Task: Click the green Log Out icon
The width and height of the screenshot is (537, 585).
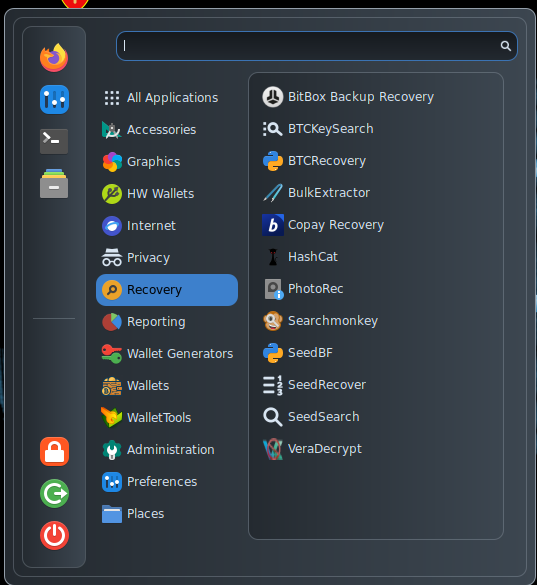Action: point(54,494)
